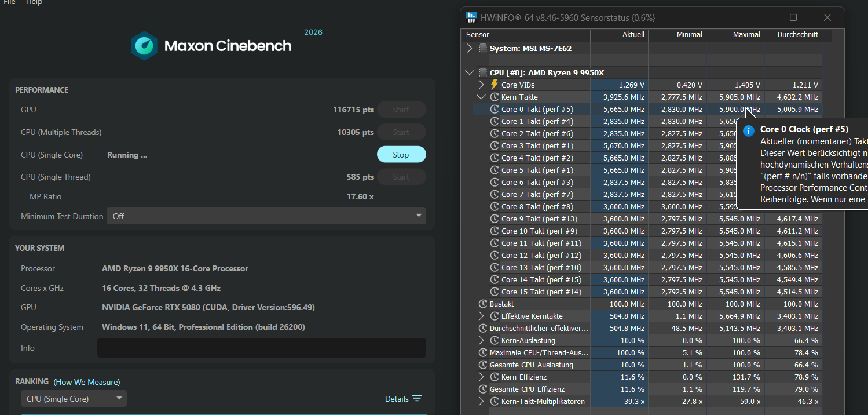This screenshot has width=868, height=415.
Task: Click the Core 0 Takt 5,665.0 MHz value
Action: click(624, 109)
